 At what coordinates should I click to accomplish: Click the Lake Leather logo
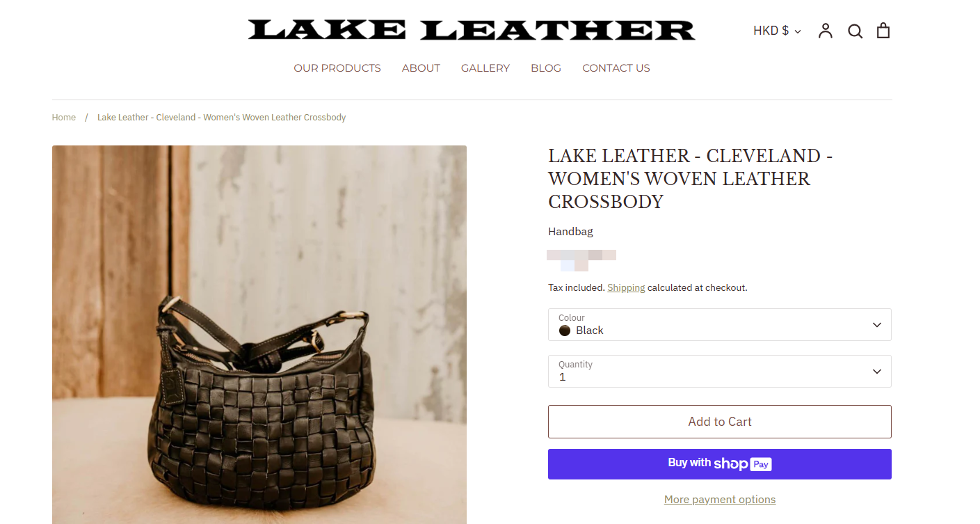click(x=472, y=30)
